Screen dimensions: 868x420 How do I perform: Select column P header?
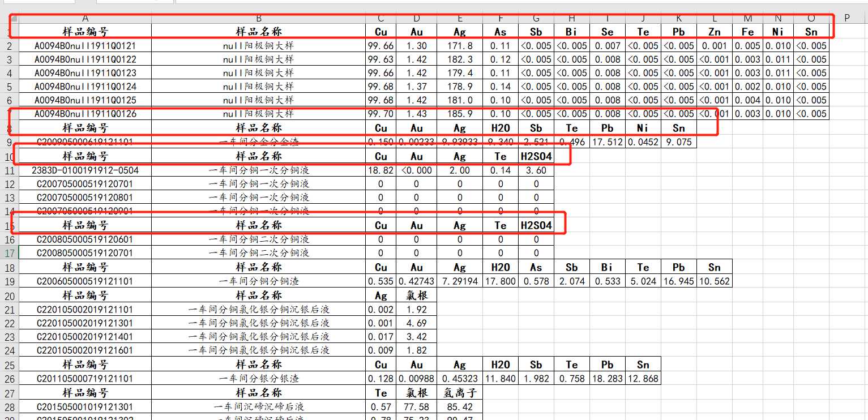pyautogui.click(x=847, y=18)
